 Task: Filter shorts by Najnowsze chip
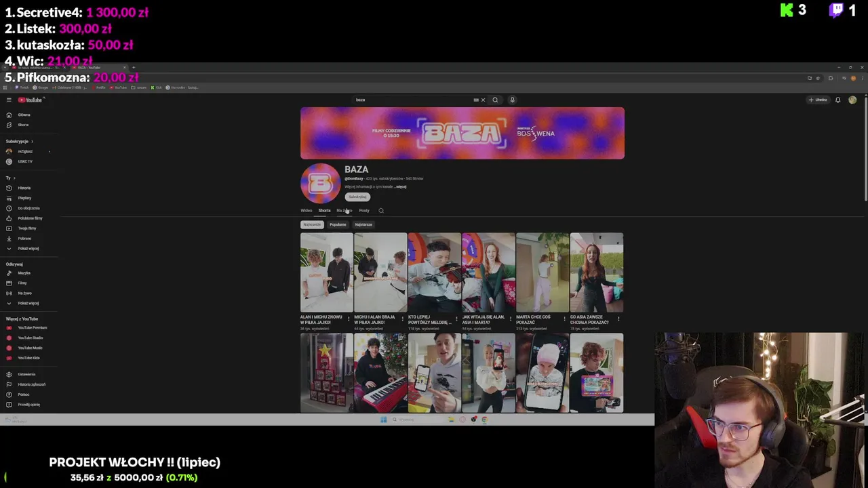pos(312,224)
